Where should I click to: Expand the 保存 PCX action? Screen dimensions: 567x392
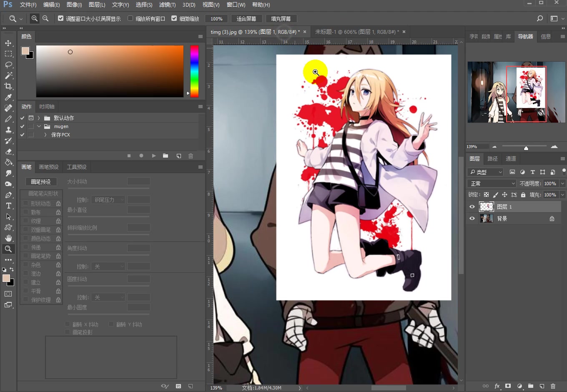[x=45, y=135]
